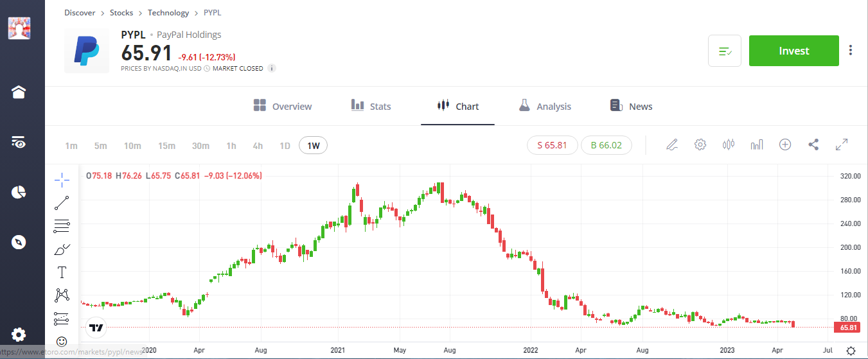This screenshot has height=359, width=868.
Task: Click the green Invest button
Action: coord(794,51)
